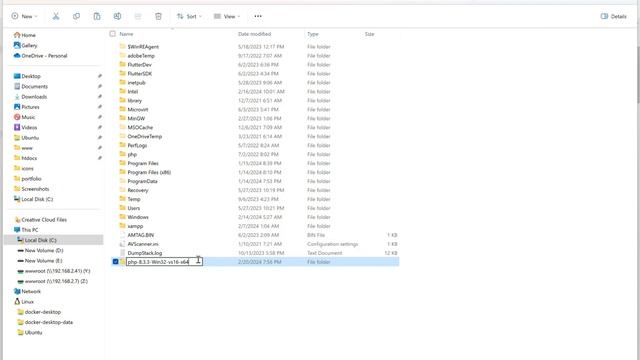Toggle the select-all checkbox in header
Viewport: 640px width, 360px height.
[113, 34]
